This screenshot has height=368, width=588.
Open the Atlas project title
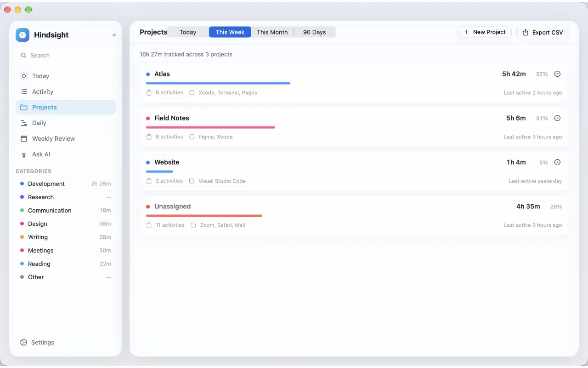point(162,74)
